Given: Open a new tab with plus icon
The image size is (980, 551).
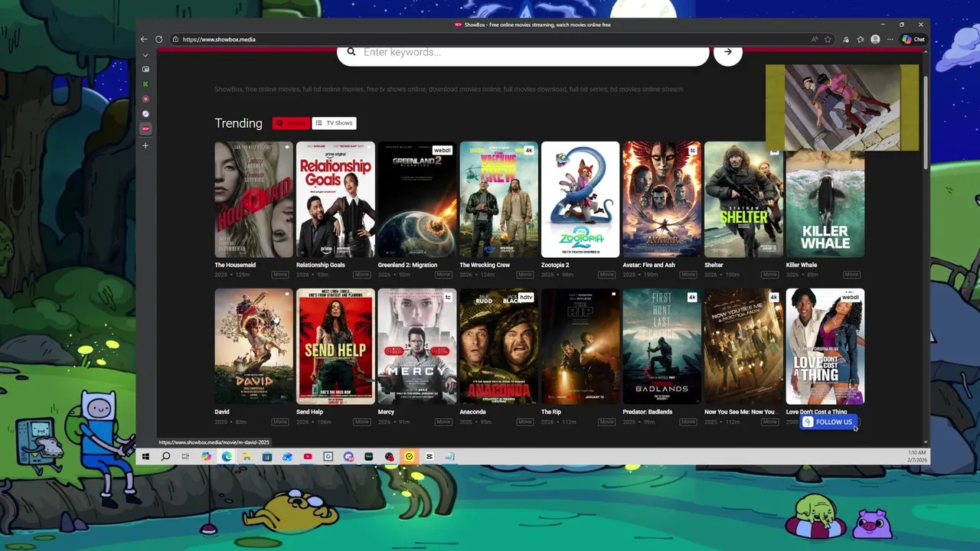Looking at the screenshot, I should click(145, 145).
